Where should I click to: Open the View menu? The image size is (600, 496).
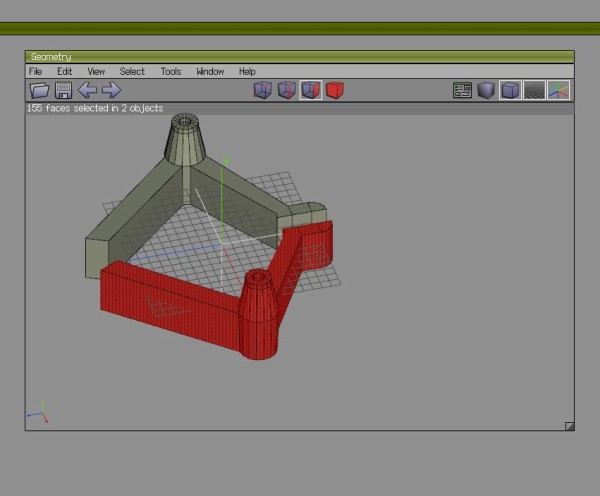click(x=96, y=72)
